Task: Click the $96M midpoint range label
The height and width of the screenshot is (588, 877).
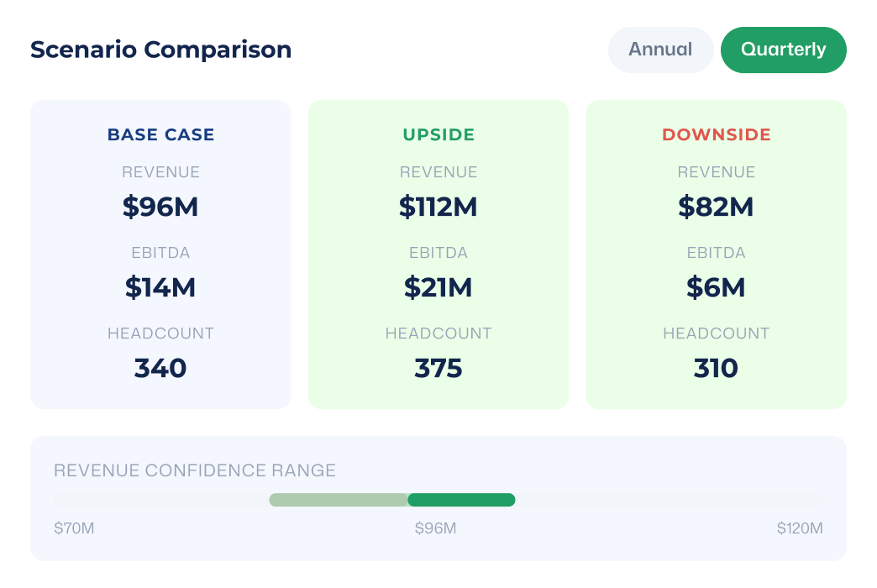Action: click(436, 528)
